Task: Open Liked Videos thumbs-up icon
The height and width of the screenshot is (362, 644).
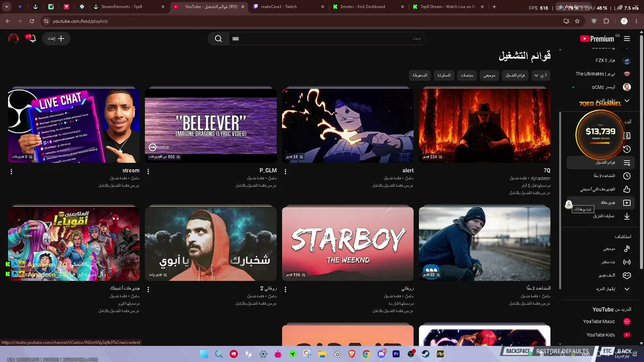Action: [627, 190]
